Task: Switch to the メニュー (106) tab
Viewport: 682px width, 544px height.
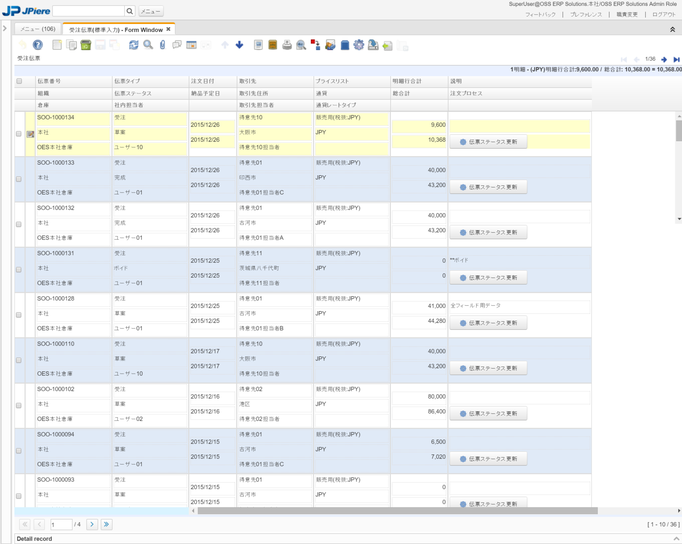Action: [x=38, y=29]
